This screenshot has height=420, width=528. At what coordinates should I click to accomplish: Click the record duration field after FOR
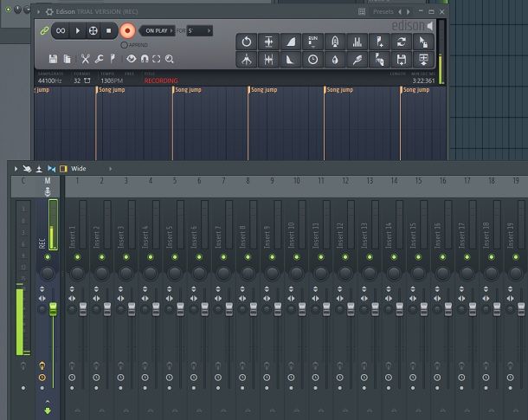(199, 30)
